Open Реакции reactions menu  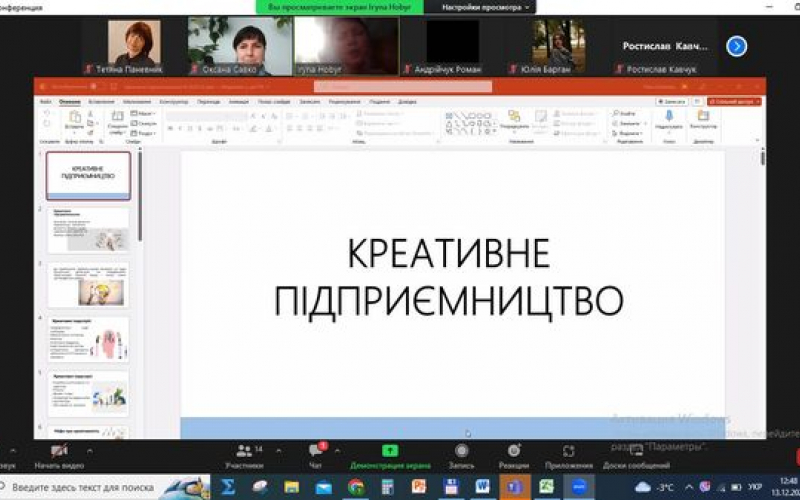pos(514,457)
